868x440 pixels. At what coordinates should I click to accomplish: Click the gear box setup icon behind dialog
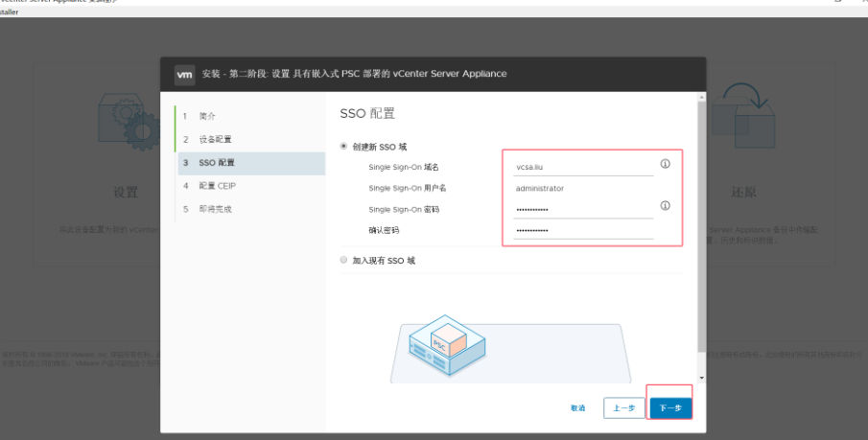[x=129, y=120]
